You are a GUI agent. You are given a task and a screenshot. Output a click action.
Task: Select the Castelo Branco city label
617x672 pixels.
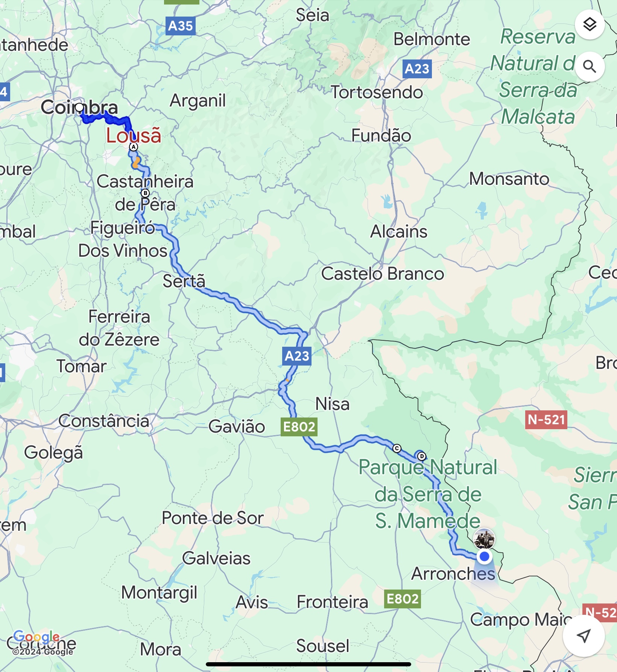coord(383,274)
